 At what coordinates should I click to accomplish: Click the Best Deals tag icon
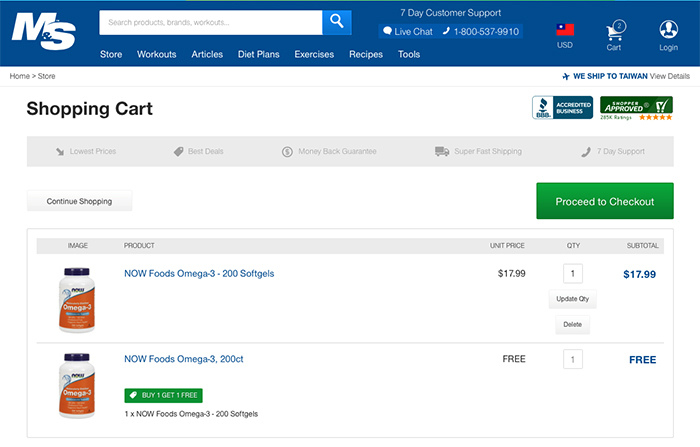coord(178,151)
